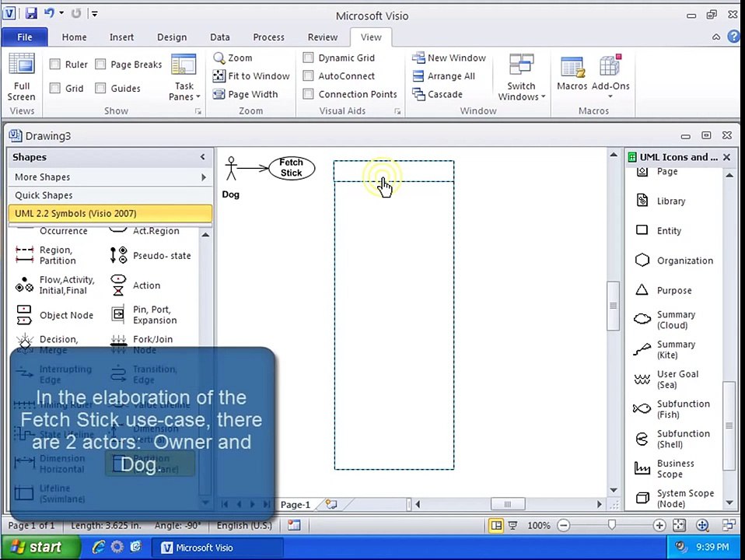Screen dimensions: 745x560
Task: Switch to the Home tab
Action: (x=74, y=37)
